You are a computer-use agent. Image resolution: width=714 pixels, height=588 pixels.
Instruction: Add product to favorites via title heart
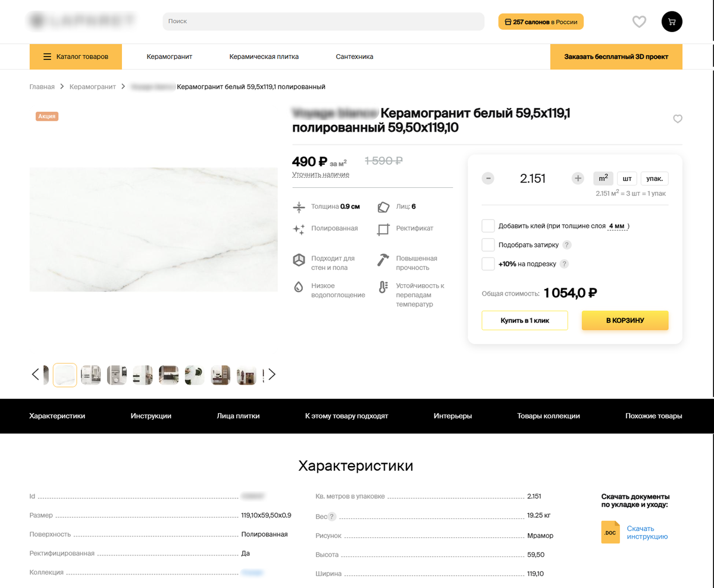[x=678, y=119]
